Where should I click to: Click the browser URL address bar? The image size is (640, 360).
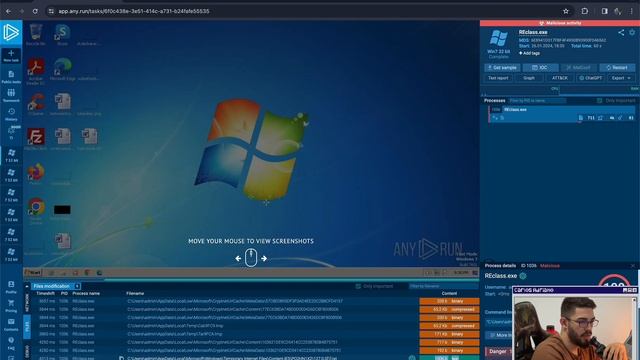pyautogui.click(x=306, y=11)
